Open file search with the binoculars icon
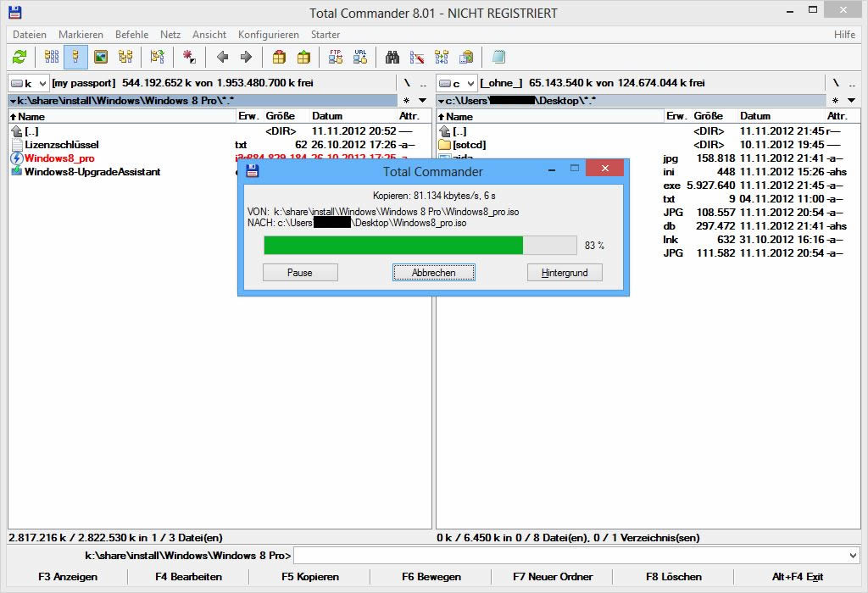The image size is (868, 593). (392, 57)
